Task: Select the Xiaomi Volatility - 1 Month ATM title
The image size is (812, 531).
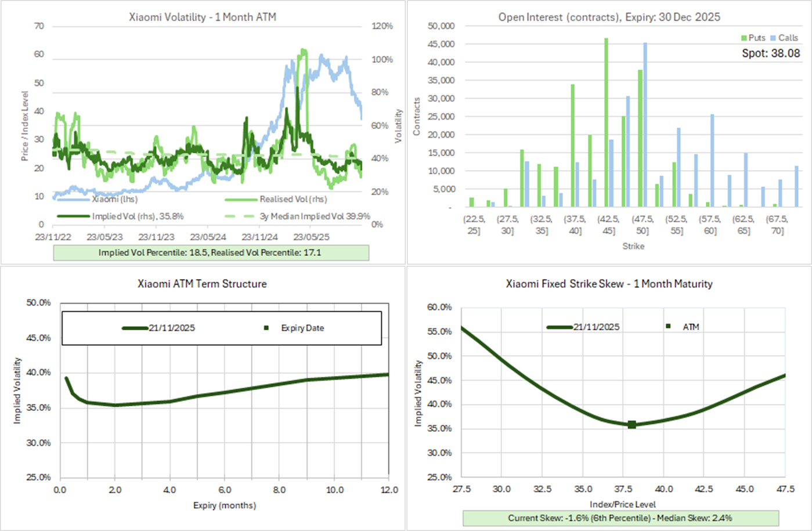Action: pos(203,17)
